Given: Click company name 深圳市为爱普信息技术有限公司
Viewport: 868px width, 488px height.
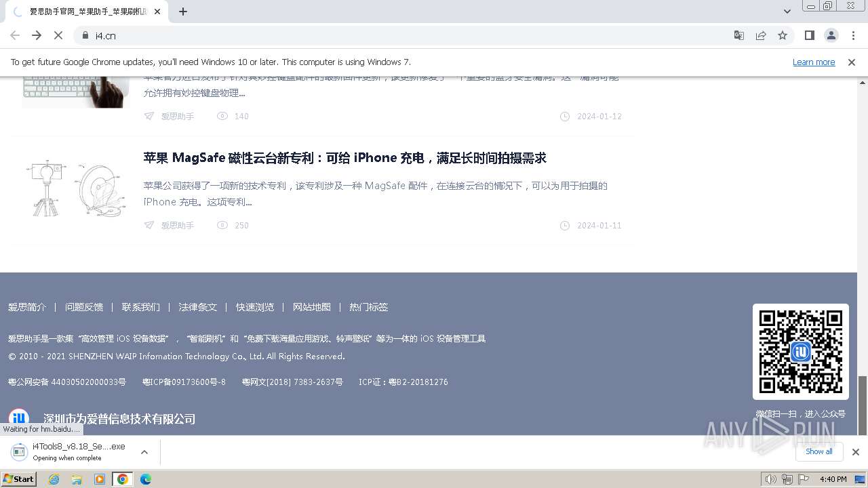Looking at the screenshot, I should (x=119, y=419).
